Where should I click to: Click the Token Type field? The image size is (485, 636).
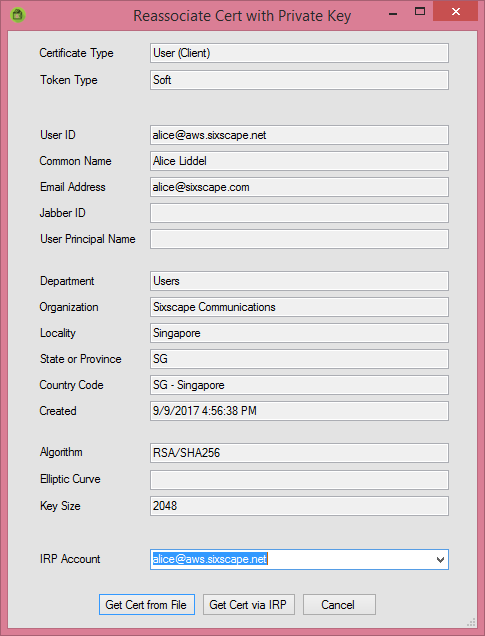[x=299, y=80]
